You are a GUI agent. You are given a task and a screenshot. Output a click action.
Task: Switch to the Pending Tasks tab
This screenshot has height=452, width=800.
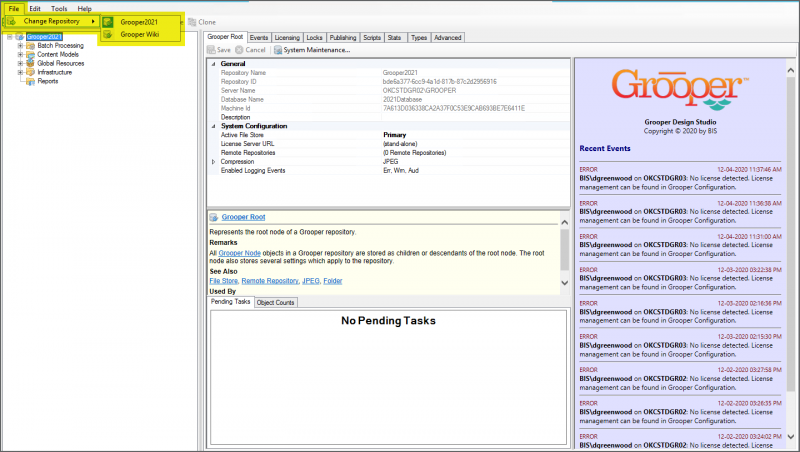tap(231, 302)
